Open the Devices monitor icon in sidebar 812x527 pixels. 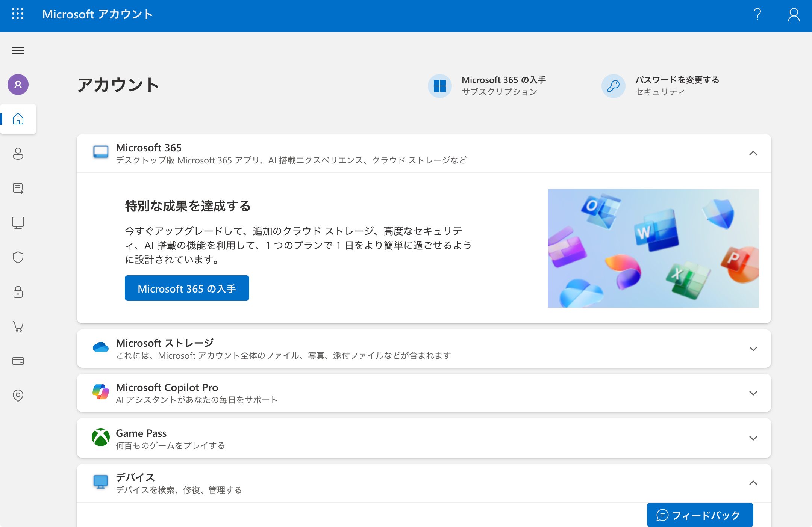18,223
